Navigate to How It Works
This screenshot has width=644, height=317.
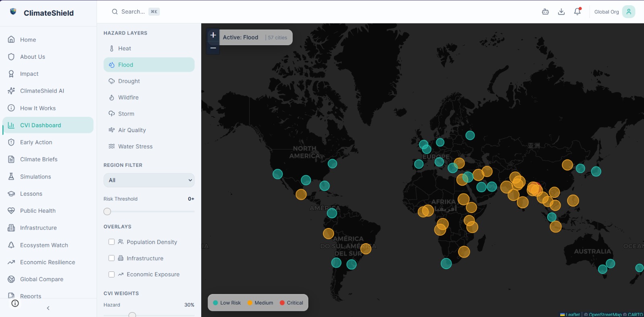coord(48,108)
